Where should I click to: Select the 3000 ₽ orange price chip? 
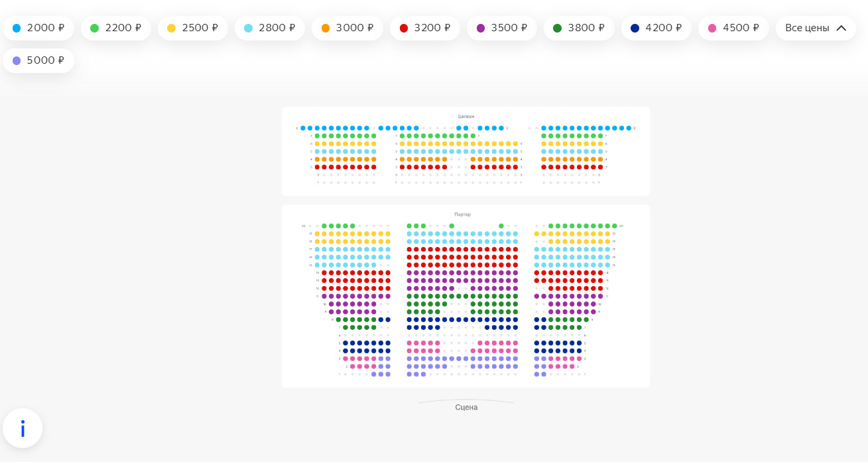click(347, 28)
